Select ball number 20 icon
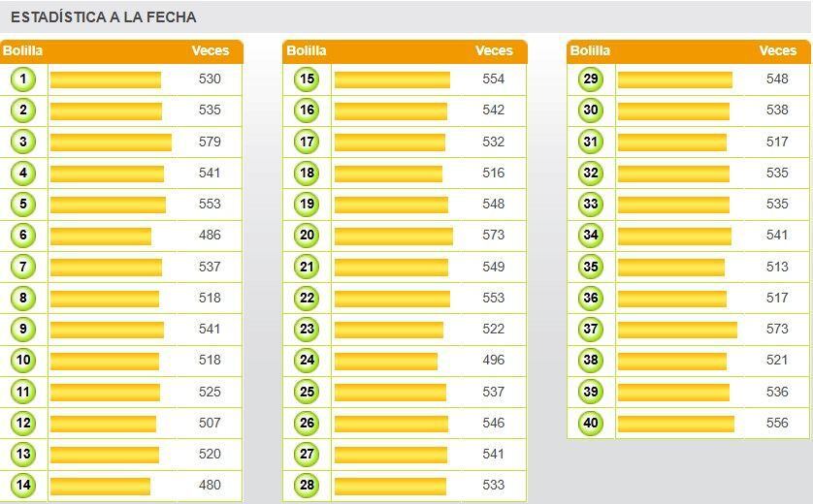Viewport: 813px width, 504px height. (x=307, y=236)
